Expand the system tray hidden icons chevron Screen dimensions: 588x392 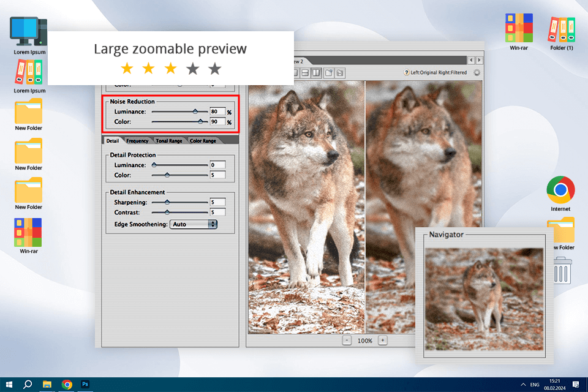(523, 385)
